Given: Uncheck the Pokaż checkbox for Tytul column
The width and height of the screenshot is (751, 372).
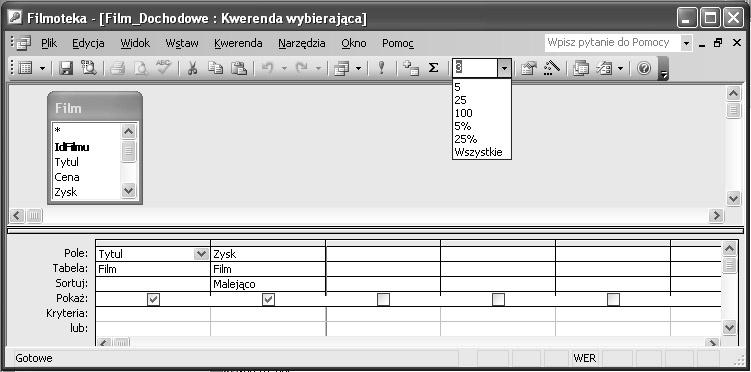Looking at the screenshot, I should 153,299.
